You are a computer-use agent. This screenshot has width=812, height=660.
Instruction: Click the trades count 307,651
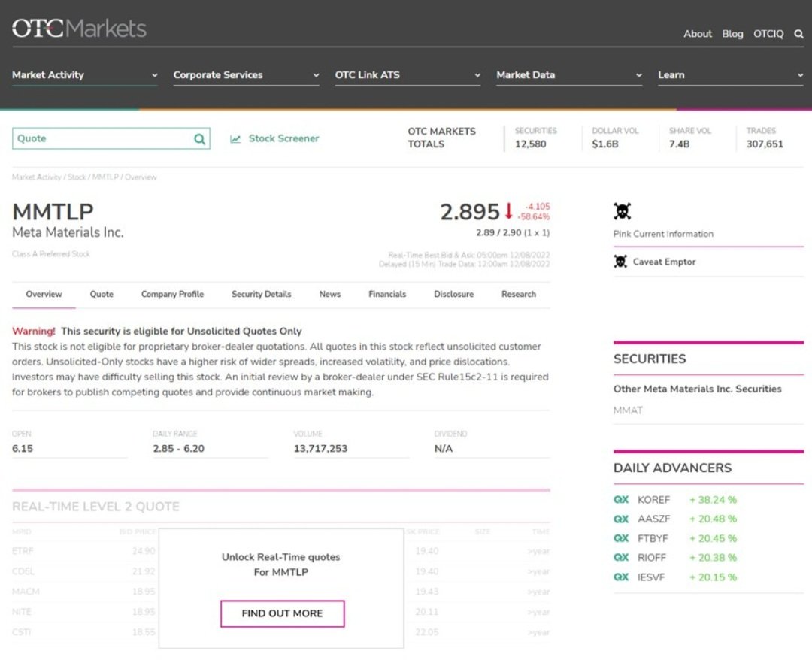765,144
